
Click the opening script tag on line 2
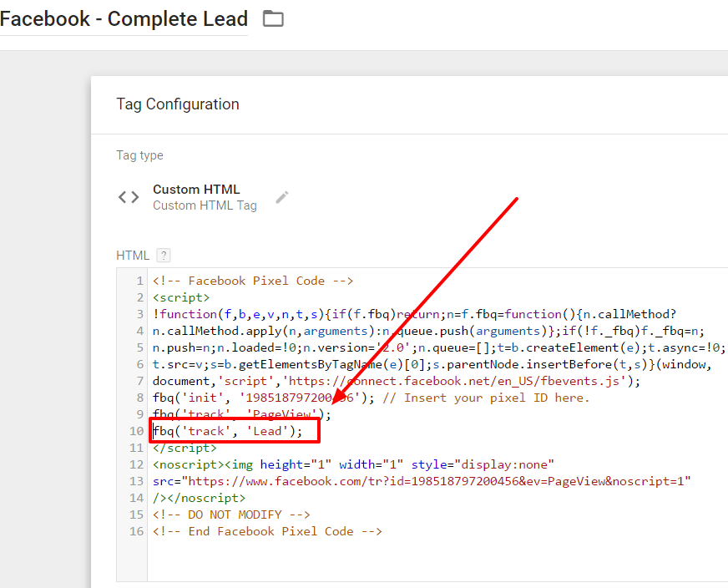tap(181, 297)
